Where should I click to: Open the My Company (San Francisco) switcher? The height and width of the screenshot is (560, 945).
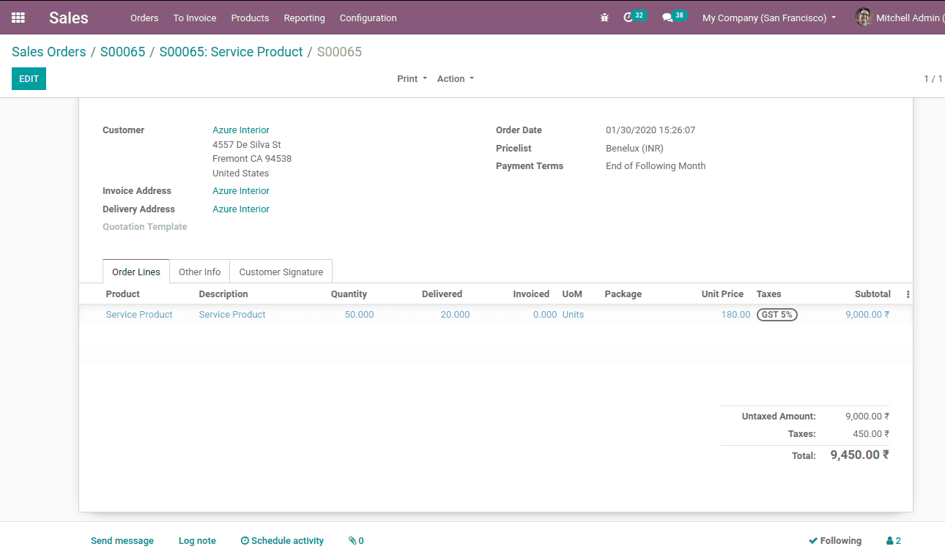tap(769, 18)
